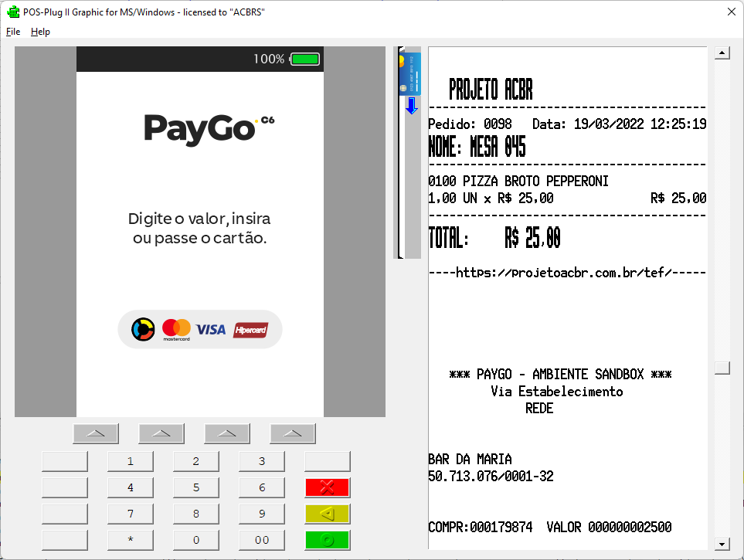Tap keypad digit 9
This screenshot has height=560, width=744.
(262, 514)
